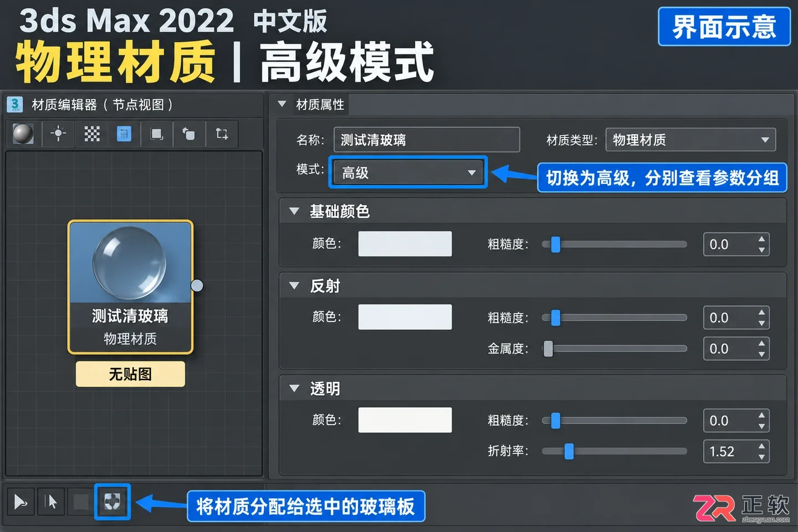Click the 金属度 slider handle
The height and width of the screenshot is (532, 798).
[548, 349]
